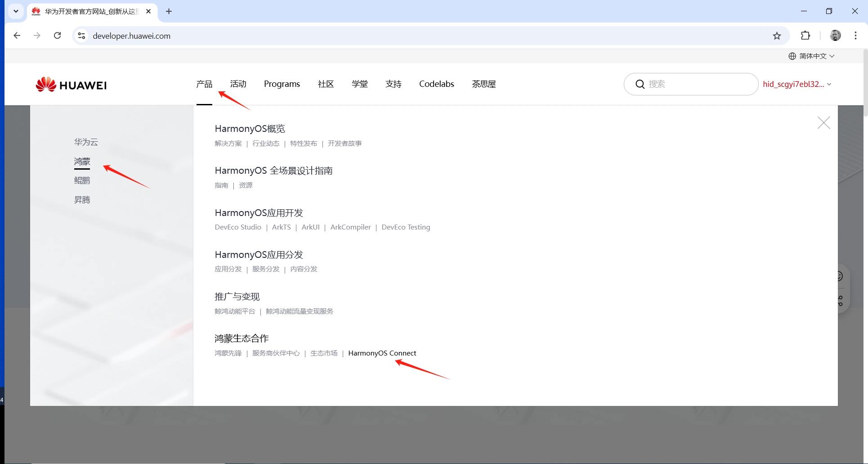Expand the 简体中文 language selector
This screenshot has height=464, width=868.
pyautogui.click(x=812, y=56)
